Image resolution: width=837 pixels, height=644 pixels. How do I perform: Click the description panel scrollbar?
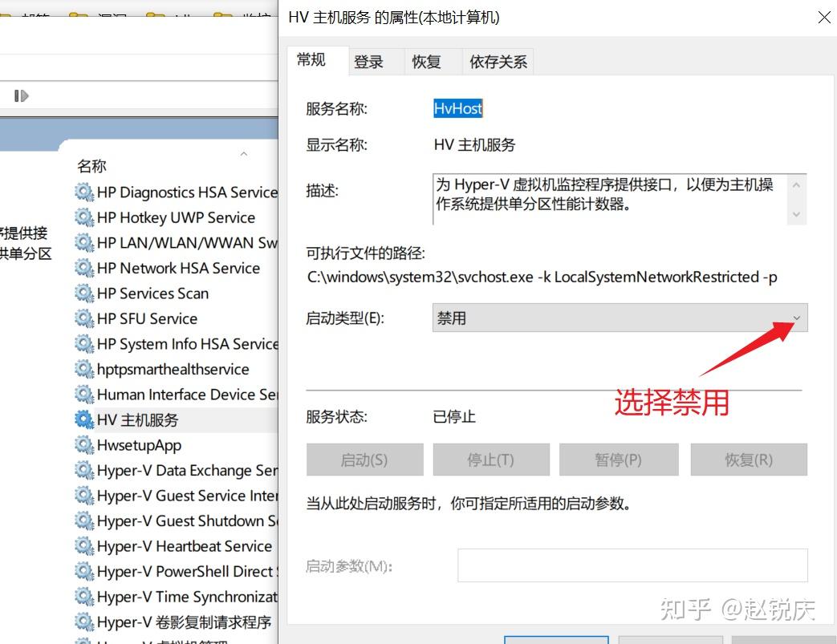[796, 199]
